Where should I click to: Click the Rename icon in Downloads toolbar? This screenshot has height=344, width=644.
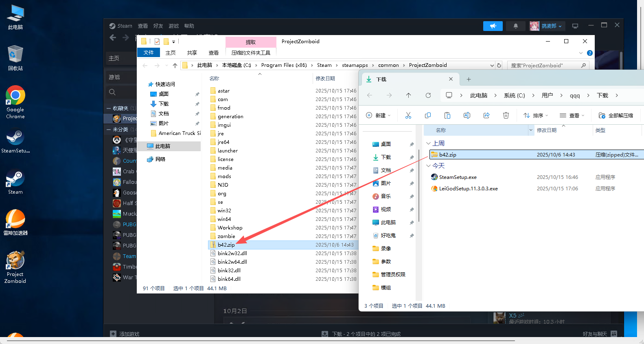coord(467,115)
